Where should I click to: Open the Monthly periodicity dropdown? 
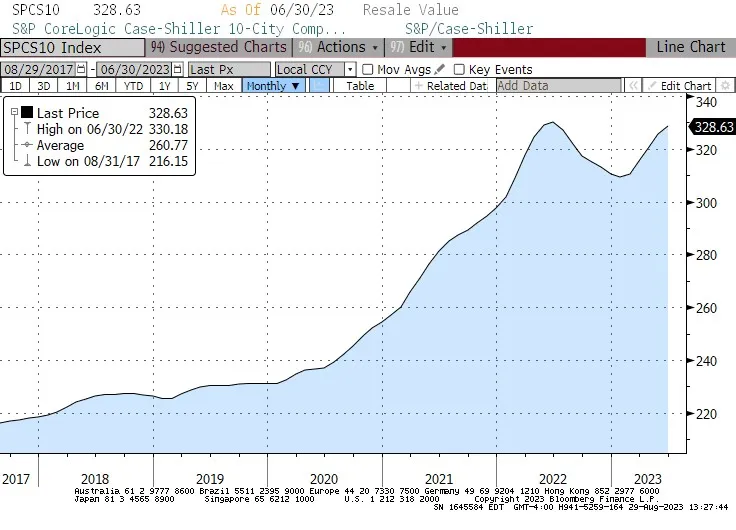point(273,85)
